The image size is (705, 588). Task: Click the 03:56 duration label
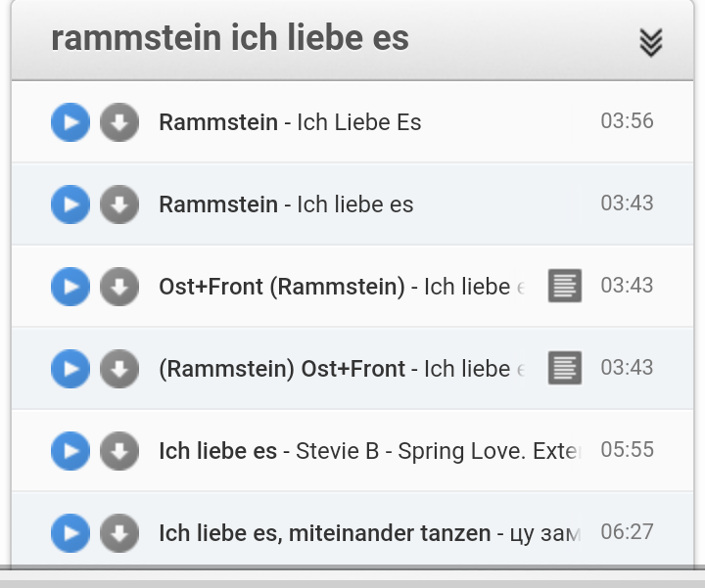pyautogui.click(x=627, y=121)
